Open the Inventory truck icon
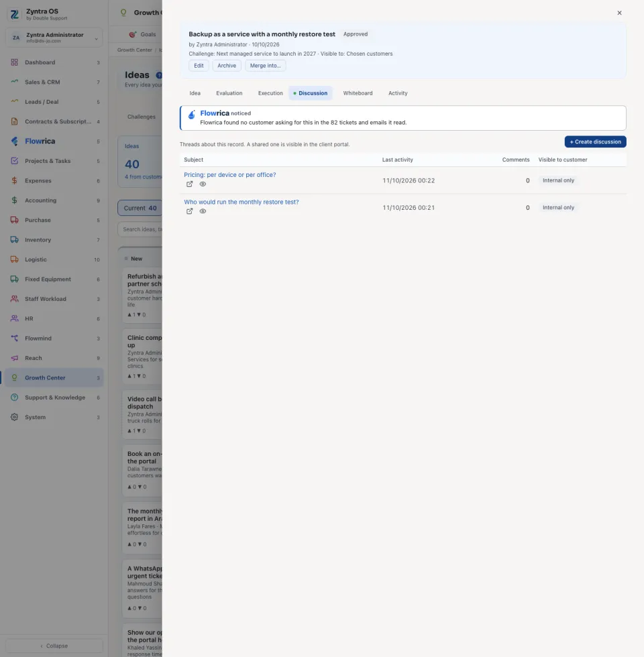Image resolution: width=644 pixels, height=657 pixels. pos(14,240)
